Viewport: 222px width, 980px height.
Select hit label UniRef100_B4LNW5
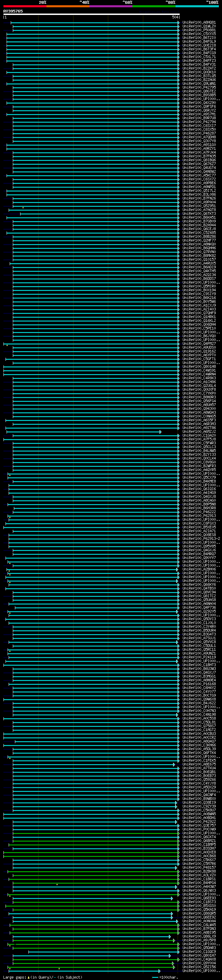pos(199,451)
